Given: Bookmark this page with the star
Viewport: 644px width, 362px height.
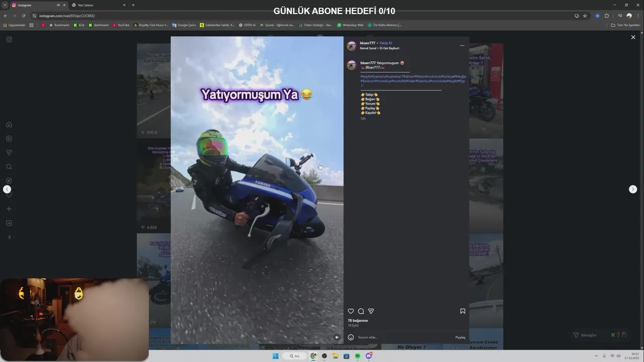Looking at the screenshot, I should tap(585, 16).
